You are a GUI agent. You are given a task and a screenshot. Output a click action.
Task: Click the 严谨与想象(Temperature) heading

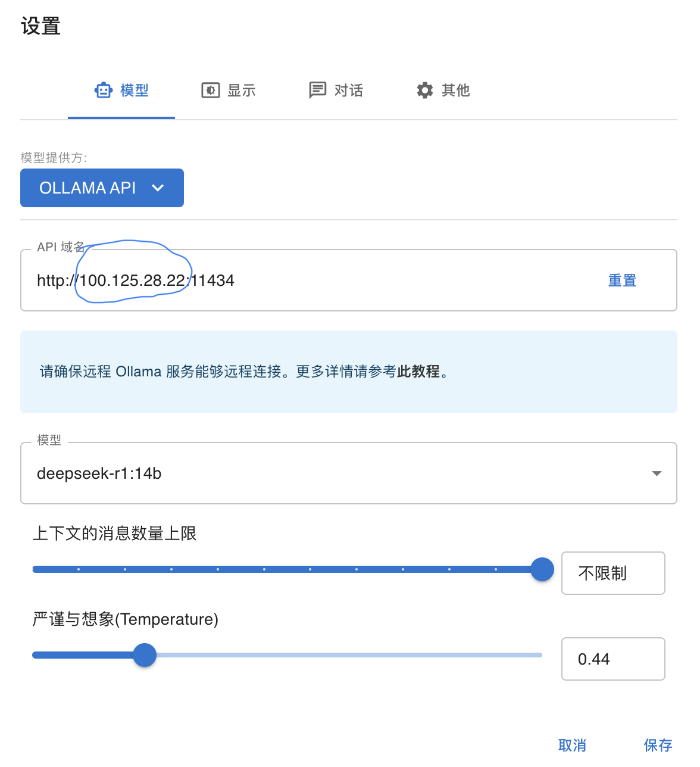tap(126, 619)
